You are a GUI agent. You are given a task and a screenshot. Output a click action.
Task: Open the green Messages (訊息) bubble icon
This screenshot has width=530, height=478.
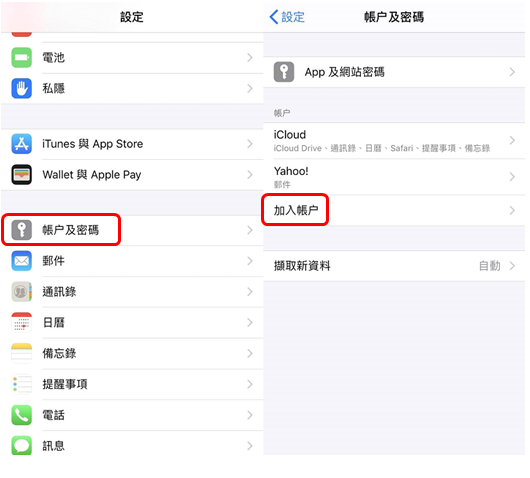22,445
